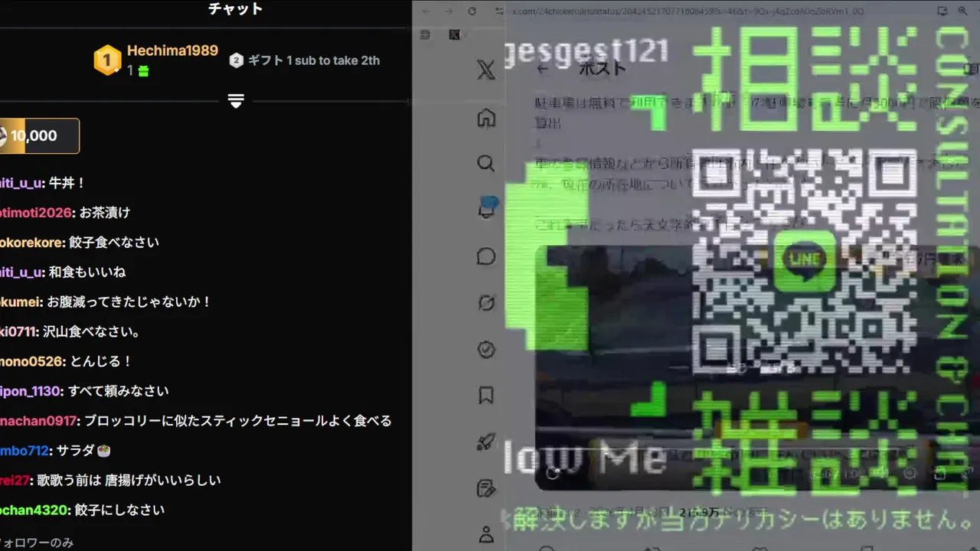The width and height of the screenshot is (980, 551).
Task: Click ochan4320 username in chat
Action: (34, 510)
